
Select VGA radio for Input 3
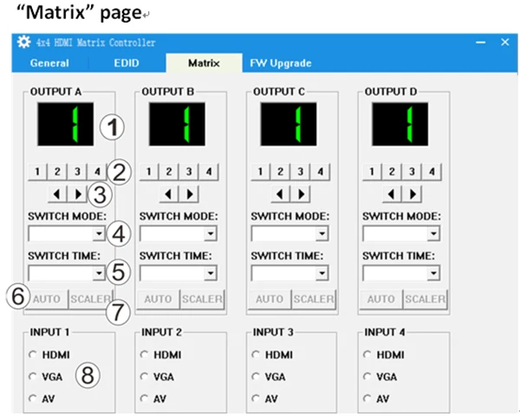pos(256,377)
